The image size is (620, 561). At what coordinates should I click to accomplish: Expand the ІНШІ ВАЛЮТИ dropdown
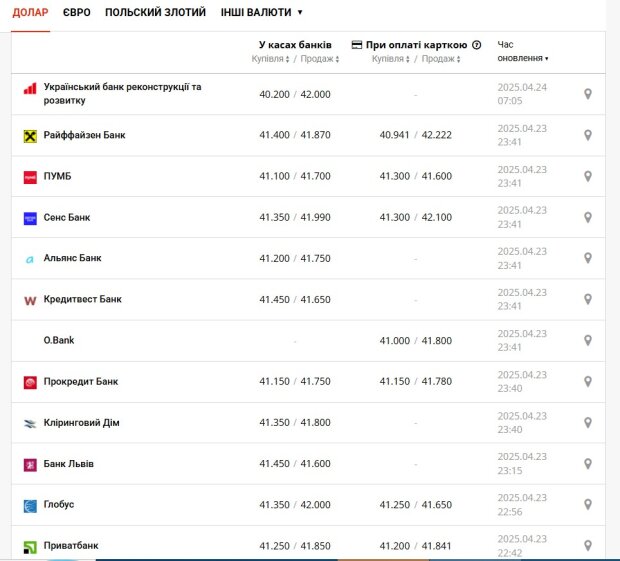coord(261,12)
